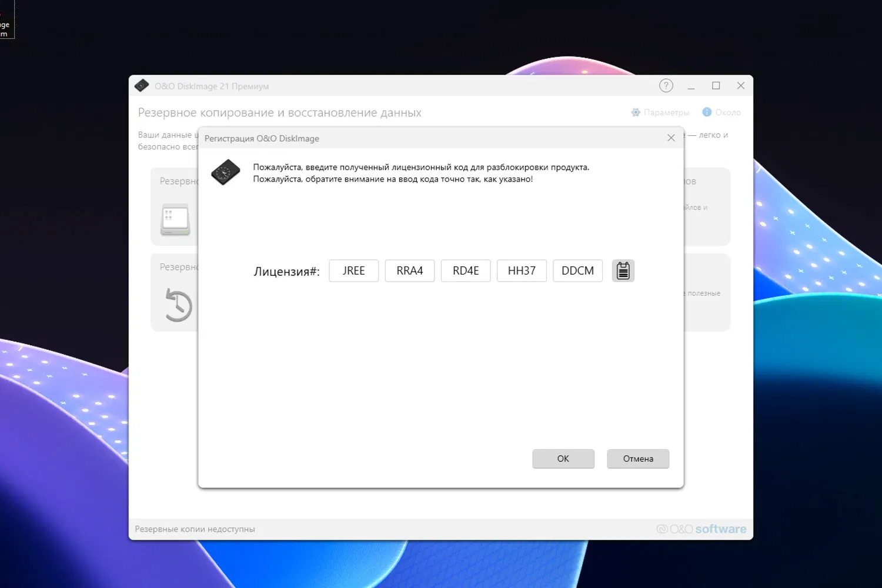Click the Лицензия#: label
Screen dimensions: 882x588
[287, 271]
